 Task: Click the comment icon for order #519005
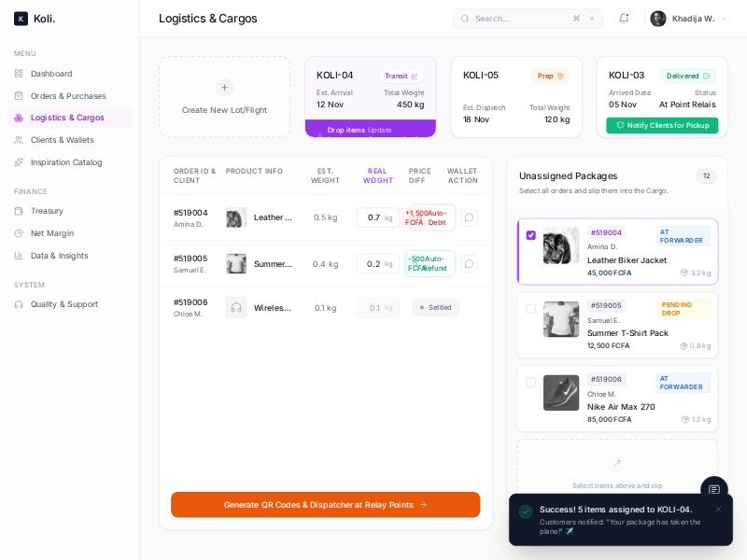tap(469, 263)
